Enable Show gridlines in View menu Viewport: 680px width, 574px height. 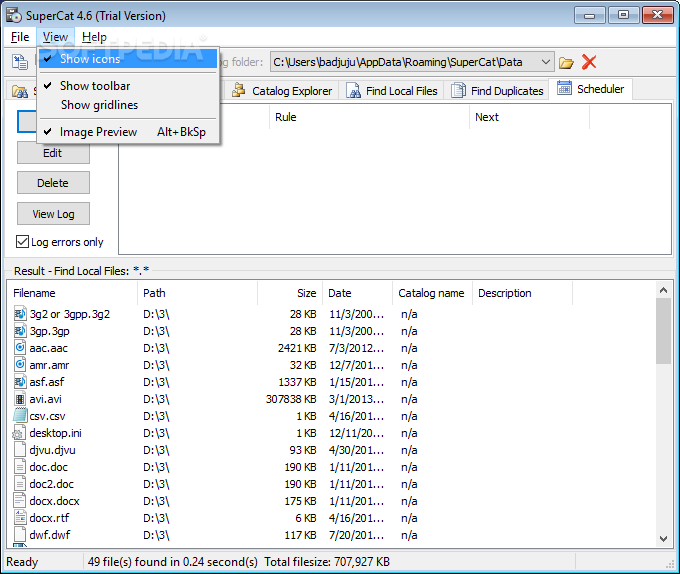coord(128,105)
